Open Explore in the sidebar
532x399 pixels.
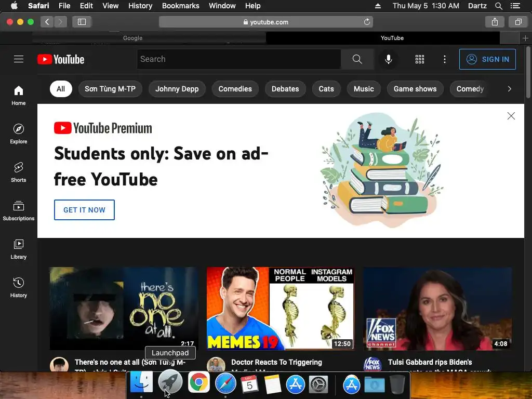[x=19, y=134]
